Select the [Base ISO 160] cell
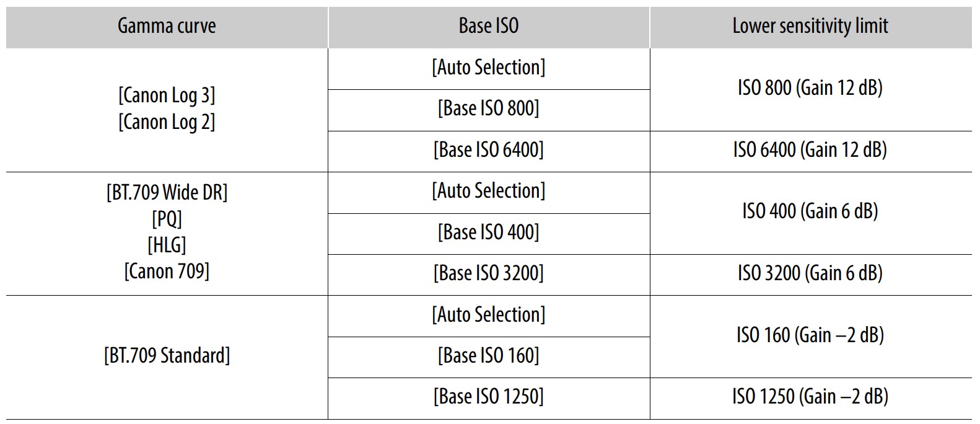980x424 pixels. pos(488,356)
